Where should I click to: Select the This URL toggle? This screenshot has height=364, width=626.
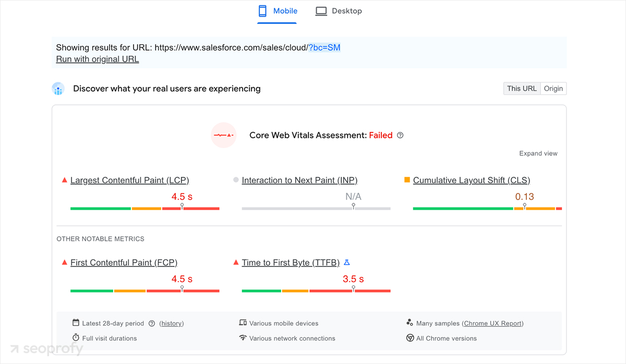(522, 89)
